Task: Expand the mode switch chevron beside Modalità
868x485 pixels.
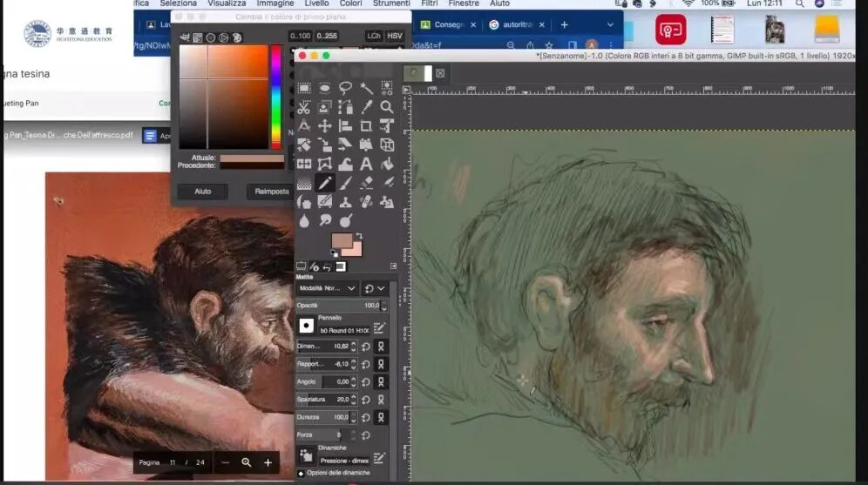Action: 382,288
